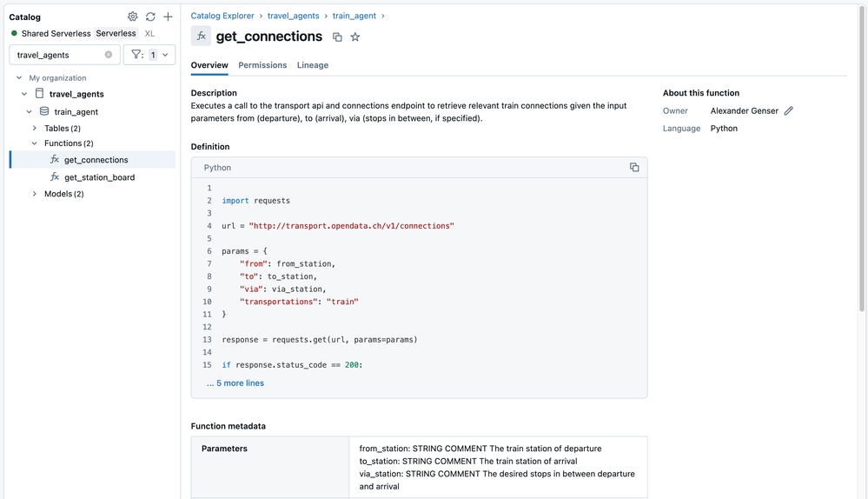Star get_connections as a favorite

355,37
